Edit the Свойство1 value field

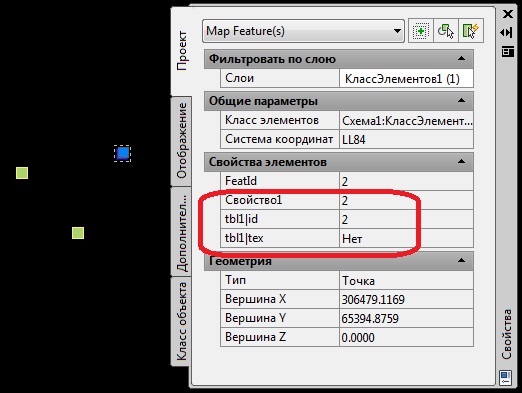click(x=406, y=200)
